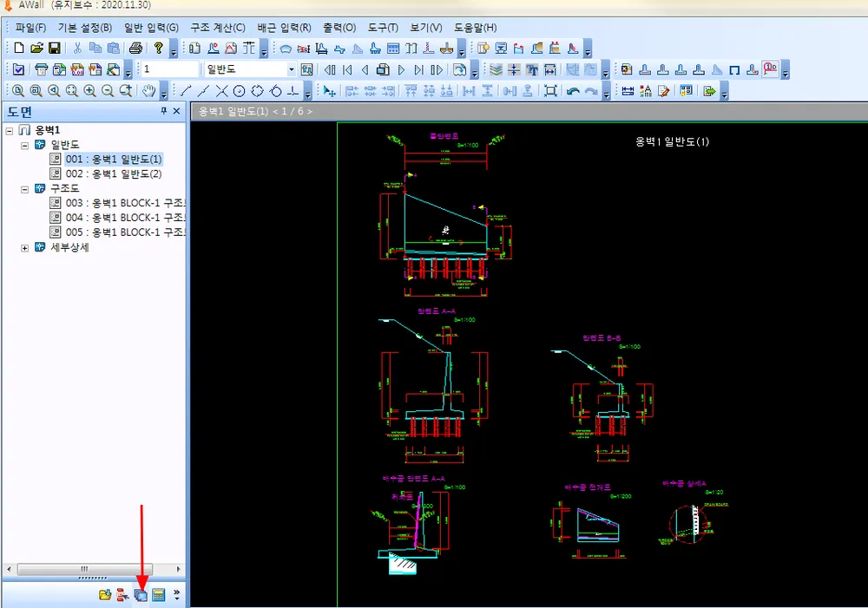The image size is (868, 608).
Task: Click the Paste clipboard icon
Action: pyautogui.click(x=114, y=48)
